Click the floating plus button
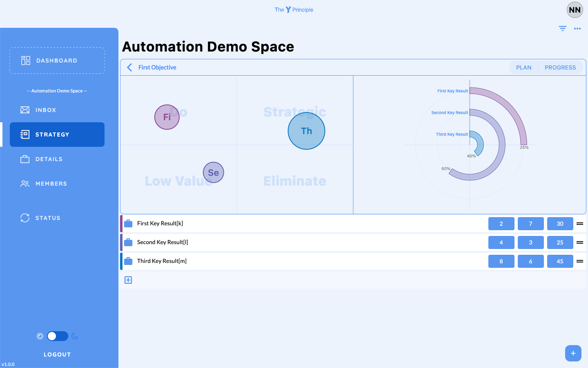 [x=573, y=353]
